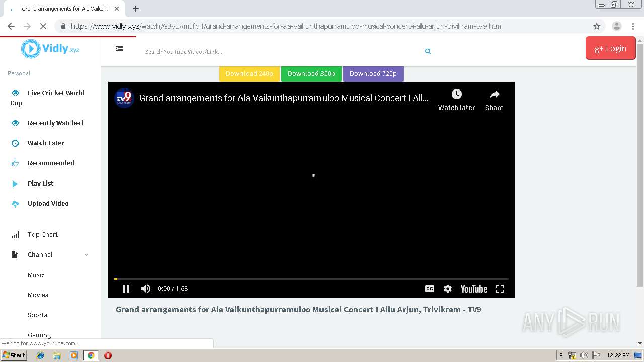Click the taskbar clock 12:22 PM
Viewport: 644px width, 362px height.
point(618,355)
